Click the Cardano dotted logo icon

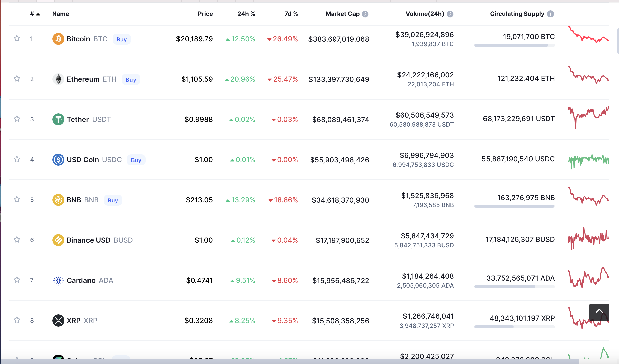(x=58, y=280)
